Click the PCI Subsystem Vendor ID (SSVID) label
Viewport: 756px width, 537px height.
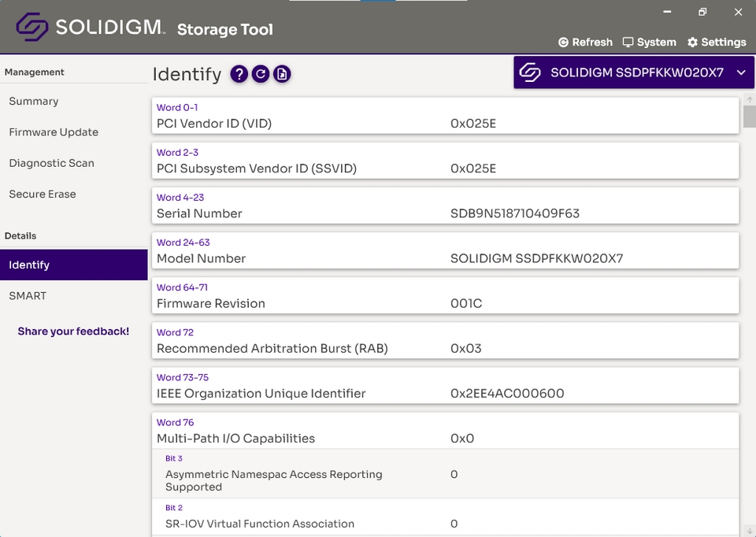(257, 169)
